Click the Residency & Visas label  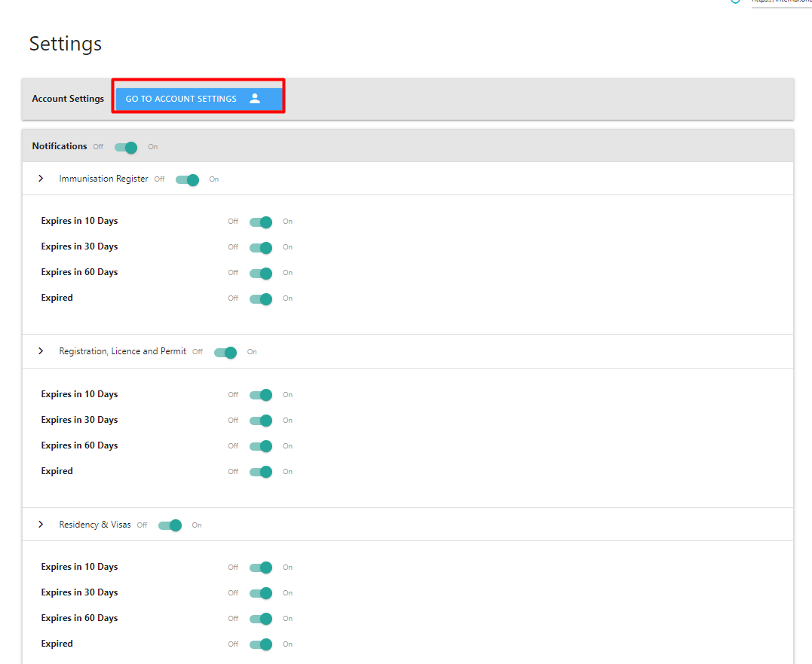pyautogui.click(x=95, y=525)
